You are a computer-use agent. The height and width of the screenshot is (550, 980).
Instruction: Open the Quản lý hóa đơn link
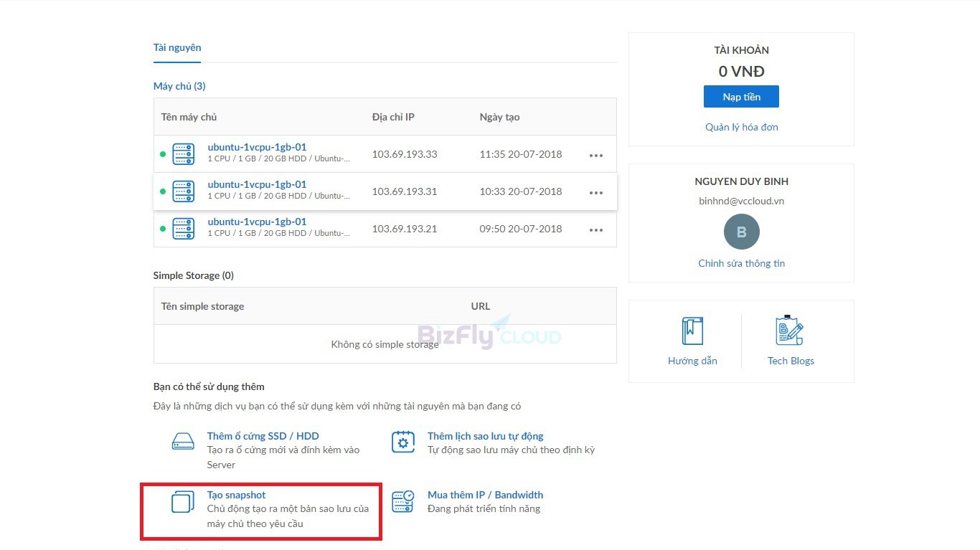pyautogui.click(x=741, y=127)
